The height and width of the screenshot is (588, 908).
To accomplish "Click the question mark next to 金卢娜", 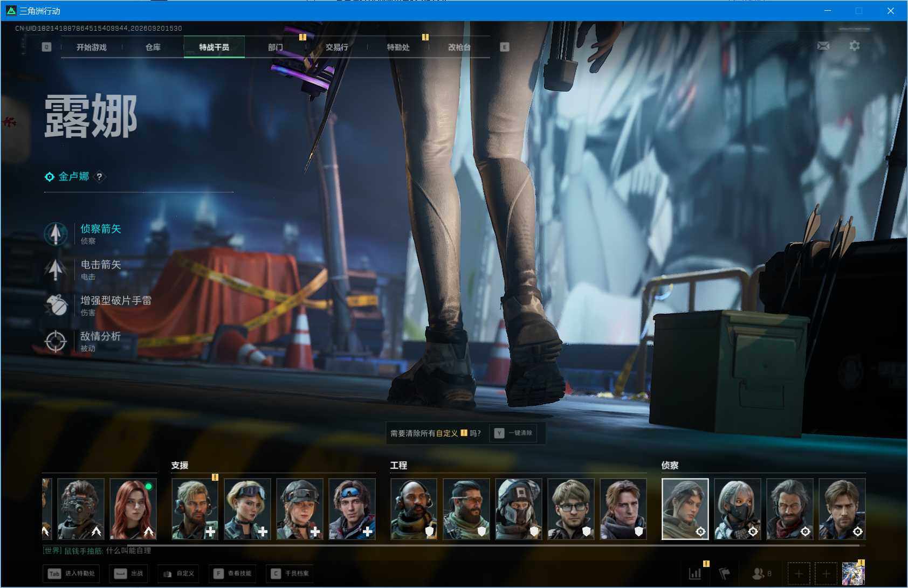I will [99, 177].
